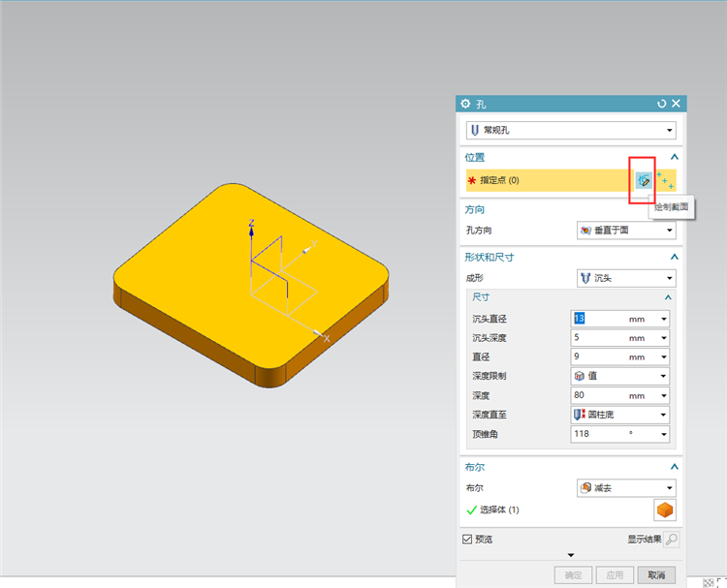Click the orange Select Body cube icon
This screenshot has width=727, height=588.
665,511
